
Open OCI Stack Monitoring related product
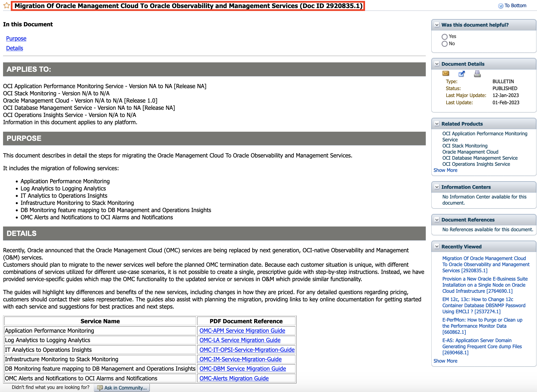pyautogui.click(x=465, y=146)
